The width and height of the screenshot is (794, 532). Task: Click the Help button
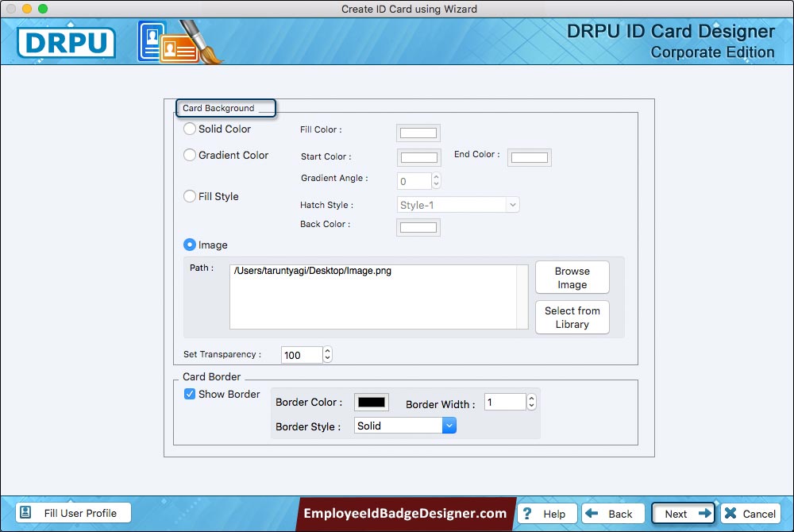(x=547, y=513)
